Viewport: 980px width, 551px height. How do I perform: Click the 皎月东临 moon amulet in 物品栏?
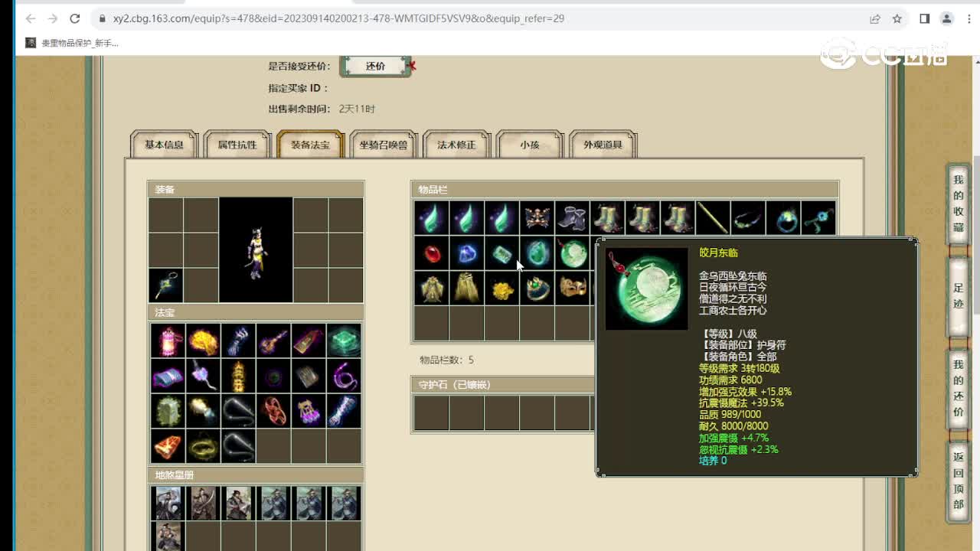tap(572, 253)
